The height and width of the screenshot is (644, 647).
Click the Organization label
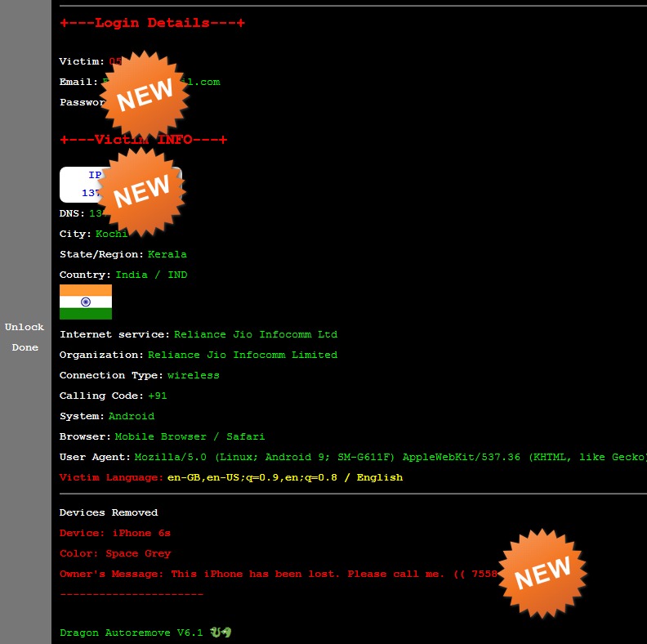tap(101, 355)
